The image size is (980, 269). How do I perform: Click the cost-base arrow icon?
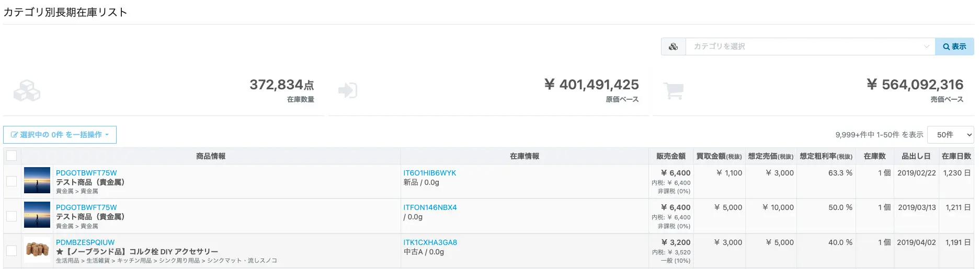coord(348,90)
